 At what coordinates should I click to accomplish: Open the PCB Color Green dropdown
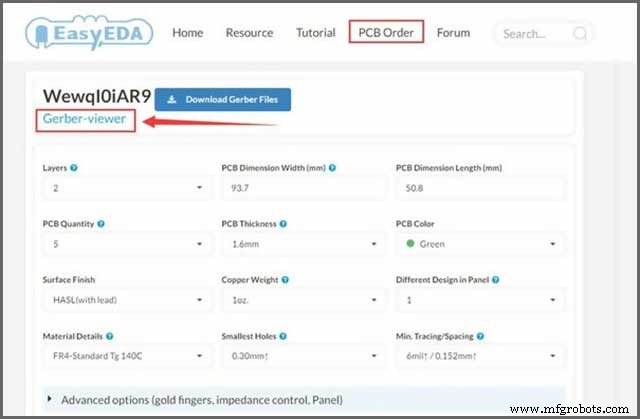coord(480,244)
